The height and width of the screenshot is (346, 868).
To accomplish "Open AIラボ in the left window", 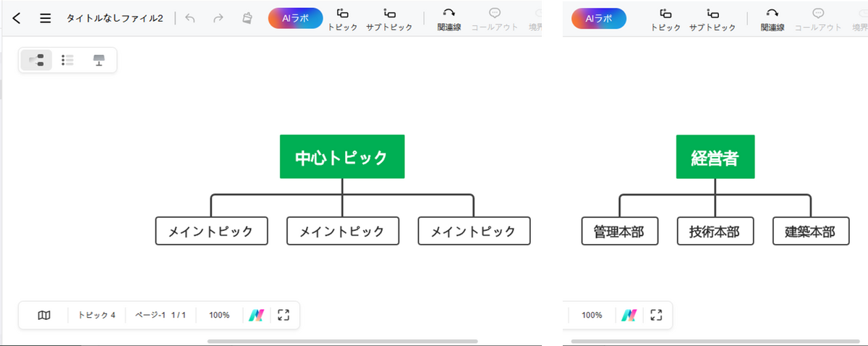I will coord(295,18).
